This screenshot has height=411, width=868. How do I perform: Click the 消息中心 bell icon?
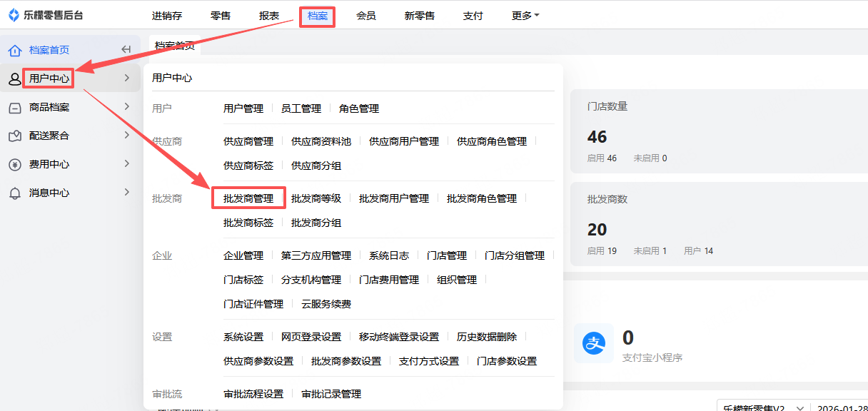pyautogui.click(x=15, y=193)
